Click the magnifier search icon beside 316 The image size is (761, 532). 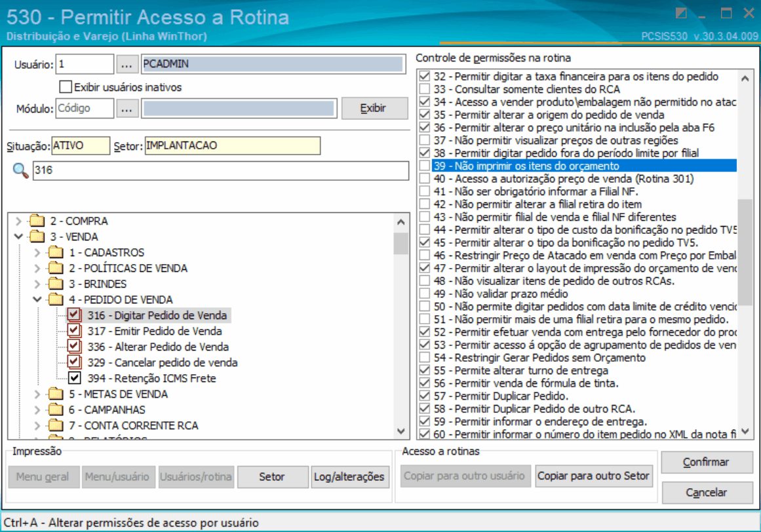pyautogui.click(x=20, y=170)
